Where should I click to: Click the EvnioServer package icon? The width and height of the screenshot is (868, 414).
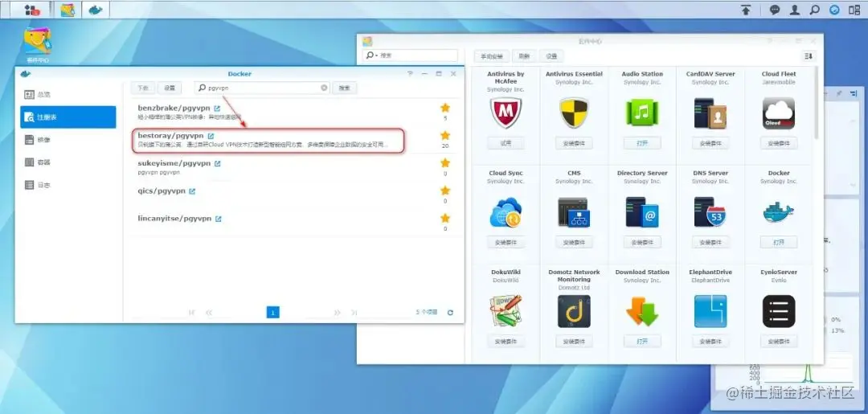pyautogui.click(x=778, y=311)
